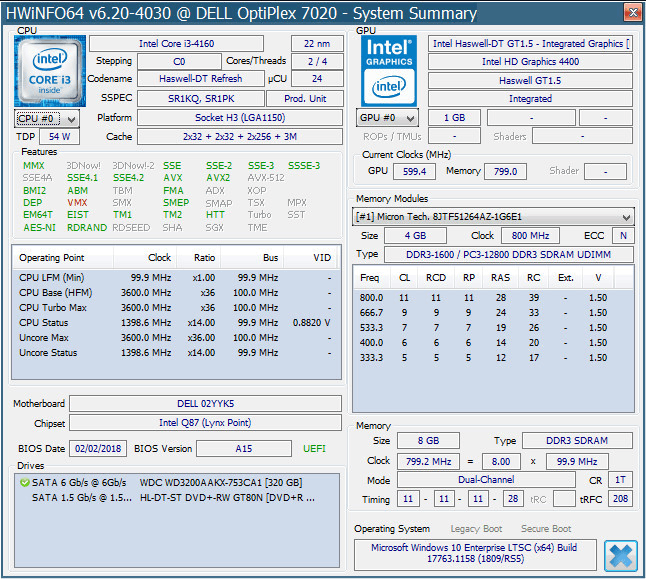Viewport: 646px width, 579px height.
Task: Click the blue X close button at bottom right
Action: [620, 556]
